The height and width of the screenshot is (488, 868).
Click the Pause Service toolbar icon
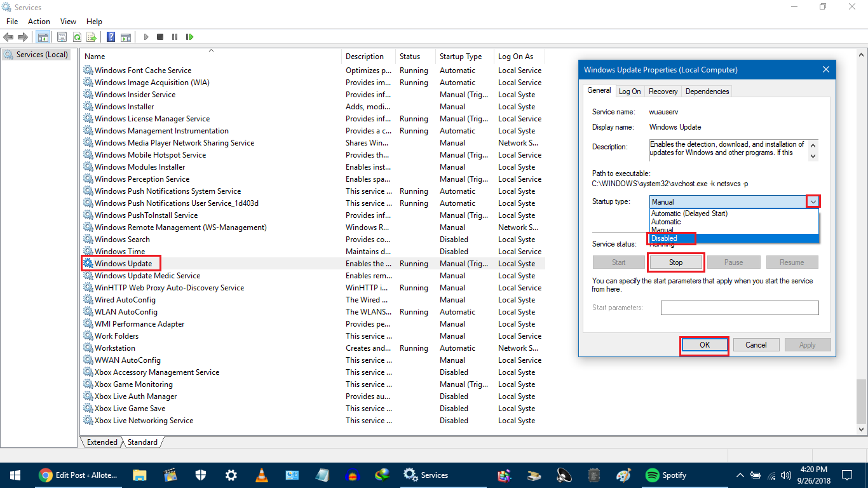(175, 37)
